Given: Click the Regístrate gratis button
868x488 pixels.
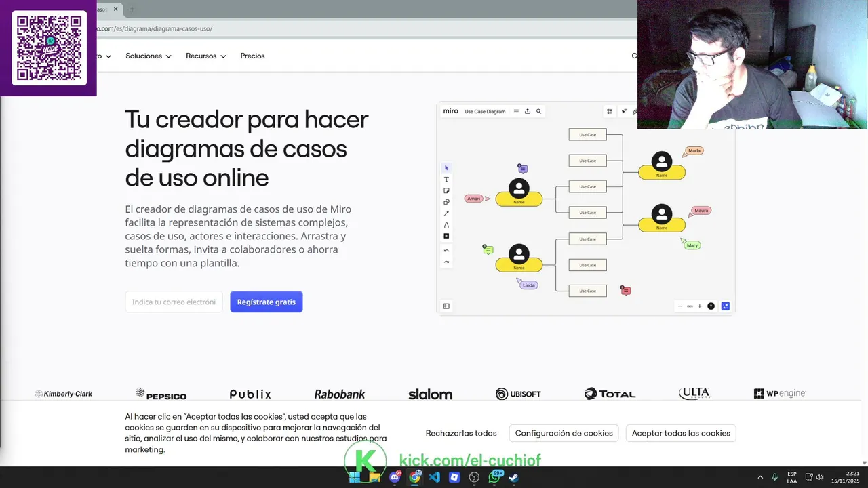Looking at the screenshot, I should tap(267, 302).
